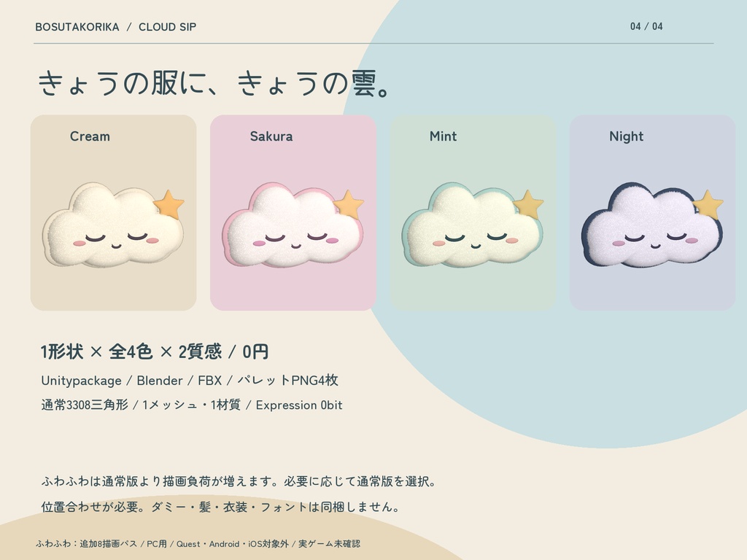The height and width of the screenshot is (560, 747).
Task: Click the Mint cloud thumbnail
Action: tap(473, 225)
